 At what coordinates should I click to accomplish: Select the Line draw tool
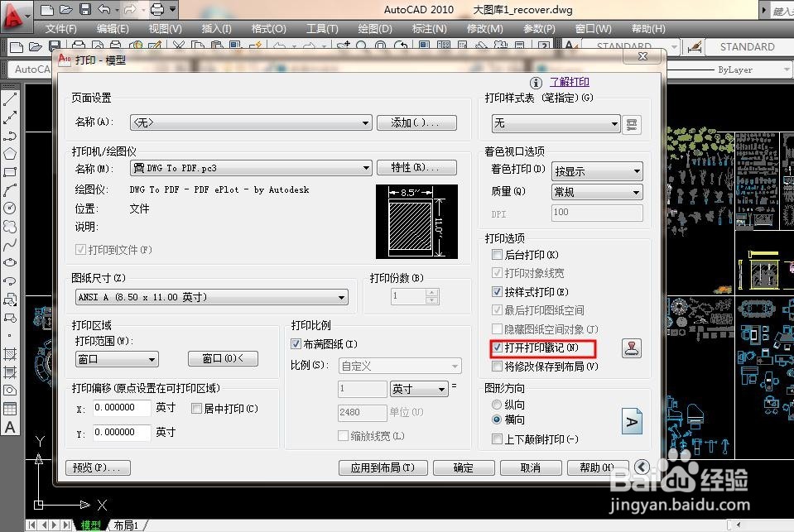[x=10, y=99]
